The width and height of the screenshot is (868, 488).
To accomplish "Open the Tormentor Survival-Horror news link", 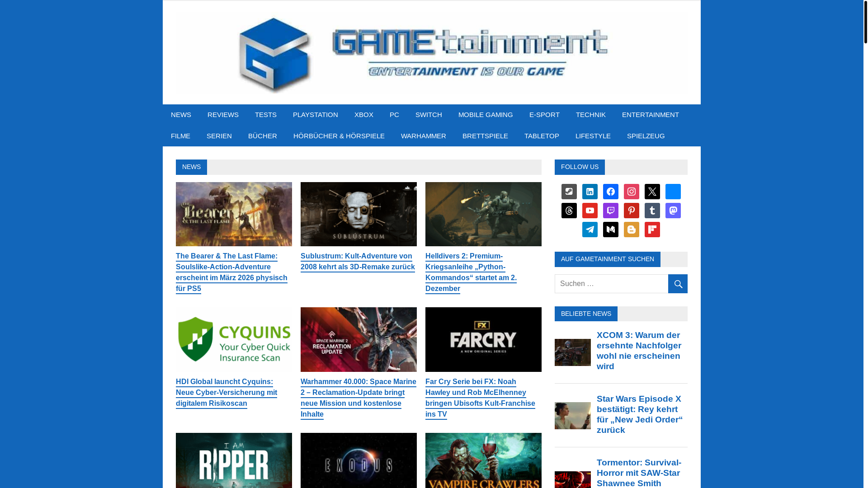I will click(x=639, y=473).
